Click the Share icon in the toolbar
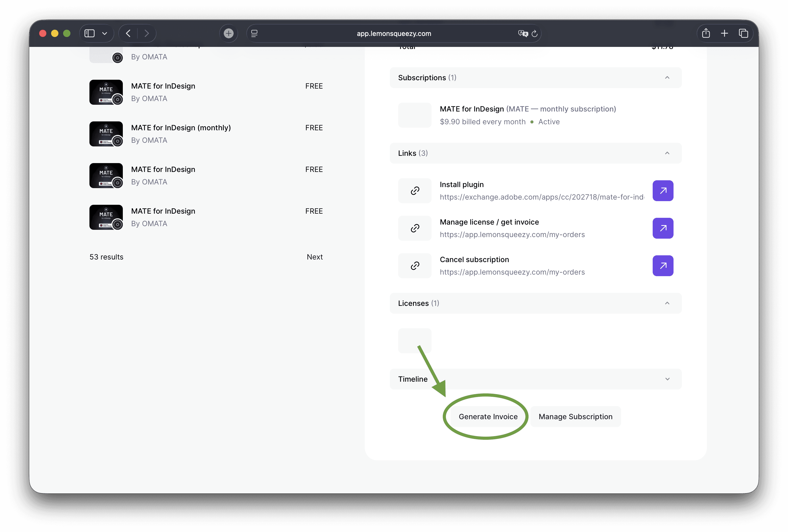The width and height of the screenshot is (788, 532). click(706, 33)
